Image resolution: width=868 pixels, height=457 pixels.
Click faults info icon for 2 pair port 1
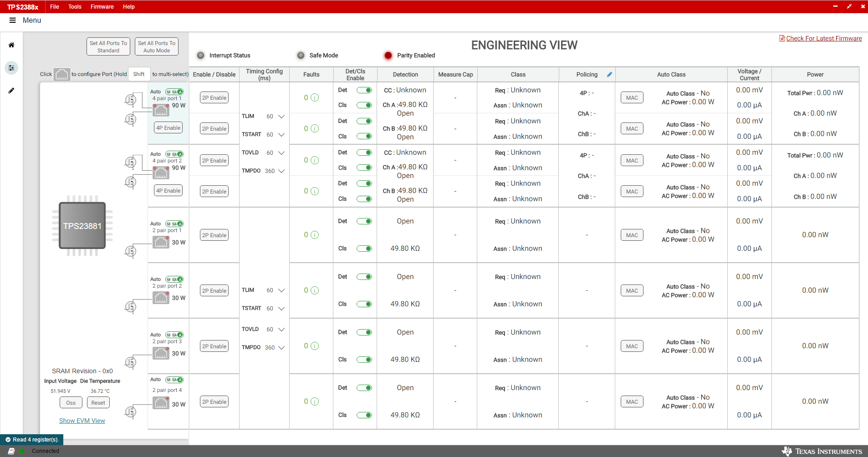(x=315, y=235)
